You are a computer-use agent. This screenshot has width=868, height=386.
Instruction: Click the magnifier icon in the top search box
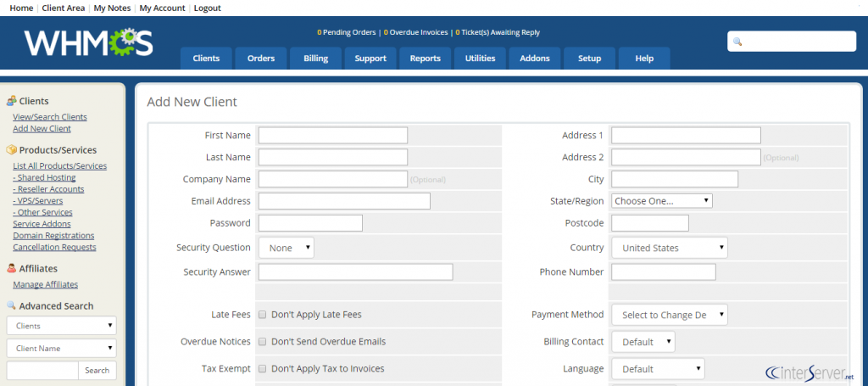737,42
